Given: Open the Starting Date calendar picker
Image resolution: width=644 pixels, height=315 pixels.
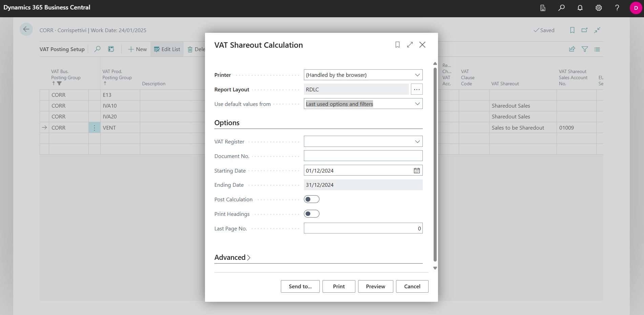Looking at the screenshot, I should (417, 171).
